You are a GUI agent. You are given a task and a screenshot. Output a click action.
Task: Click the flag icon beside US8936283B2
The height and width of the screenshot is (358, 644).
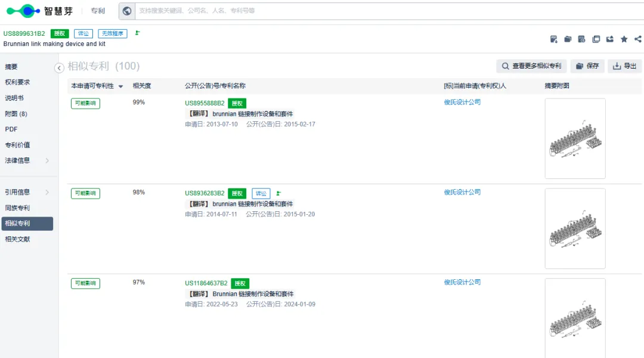pos(278,193)
